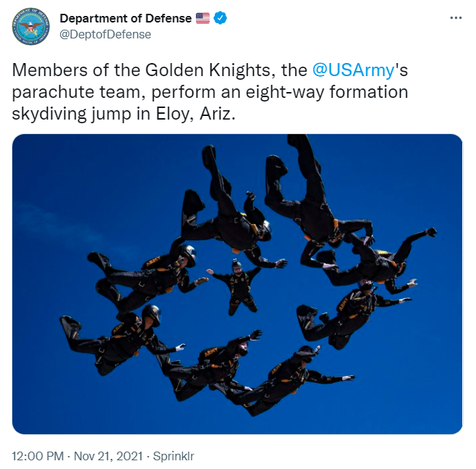The width and height of the screenshot is (476, 469).
Task: Click the Eloy, Ariz. text in tweet
Action: 195,114
